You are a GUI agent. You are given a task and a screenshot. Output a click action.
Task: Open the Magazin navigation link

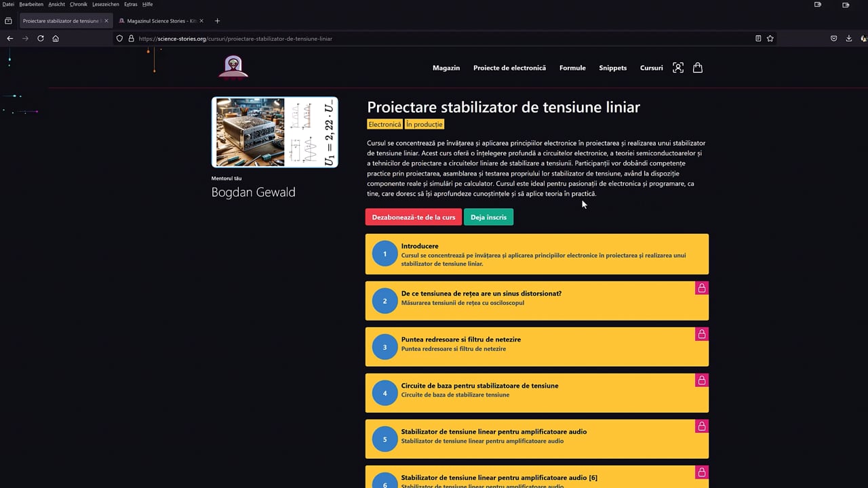[x=446, y=68]
